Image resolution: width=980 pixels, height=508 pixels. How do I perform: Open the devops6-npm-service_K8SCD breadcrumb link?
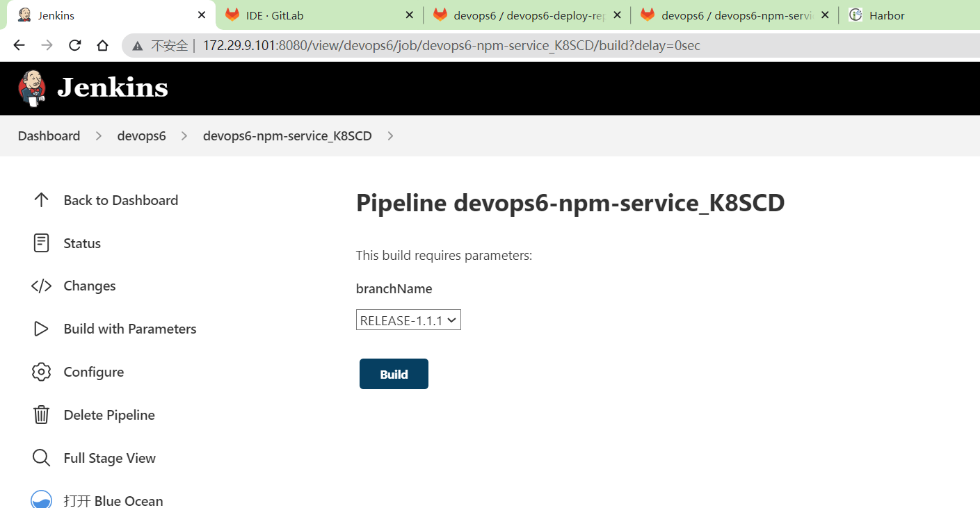(287, 136)
